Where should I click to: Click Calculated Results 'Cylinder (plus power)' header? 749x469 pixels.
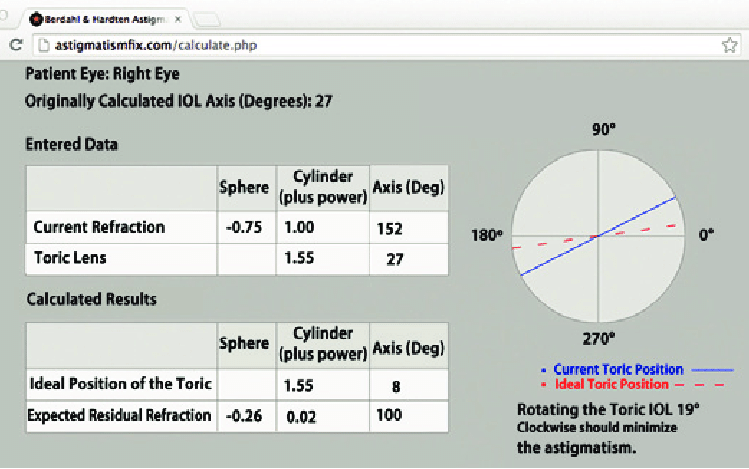[x=323, y=344]
